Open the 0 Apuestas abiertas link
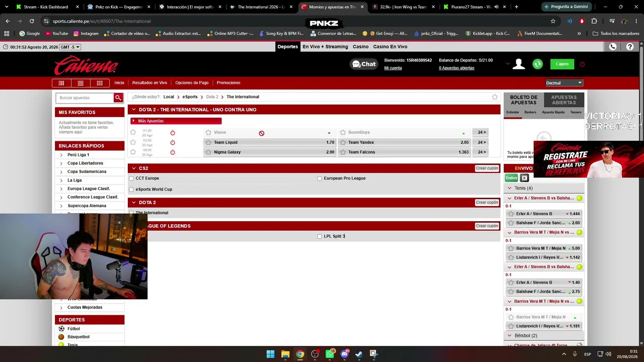Viewport: 644px width, 362px height. 456,68
